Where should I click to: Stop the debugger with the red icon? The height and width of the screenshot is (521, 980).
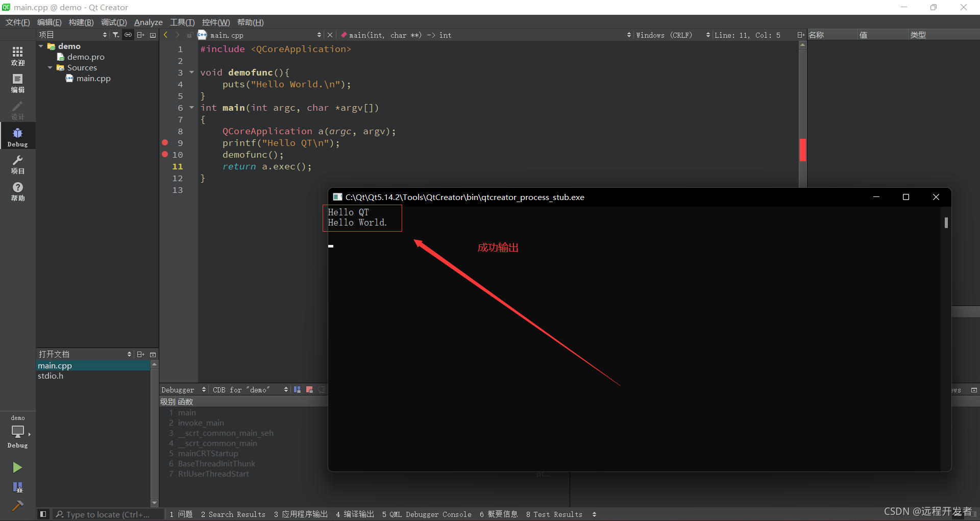pyautogui.click(x=309, y=389)
